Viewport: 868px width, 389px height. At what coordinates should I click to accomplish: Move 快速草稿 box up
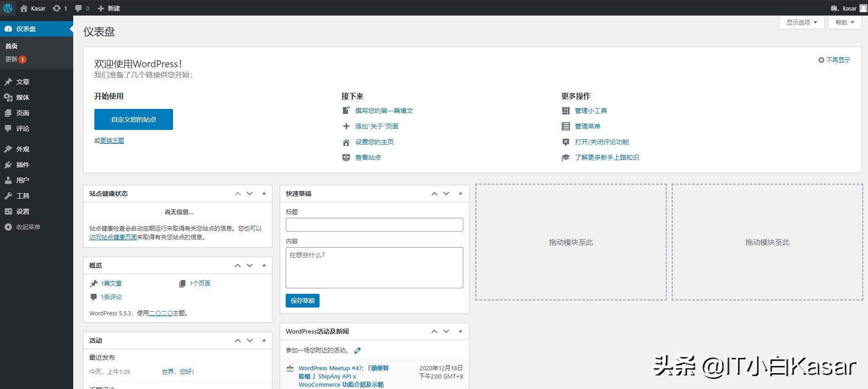[434, 194]
